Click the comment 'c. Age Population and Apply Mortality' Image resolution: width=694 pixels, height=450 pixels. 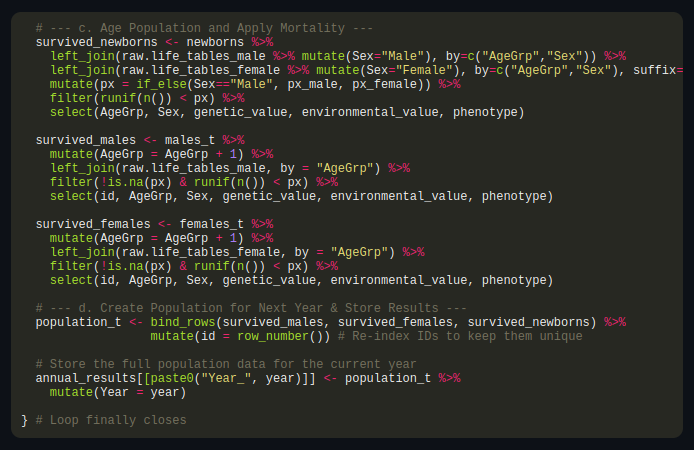pyautogui.click(x=212, y=28)
